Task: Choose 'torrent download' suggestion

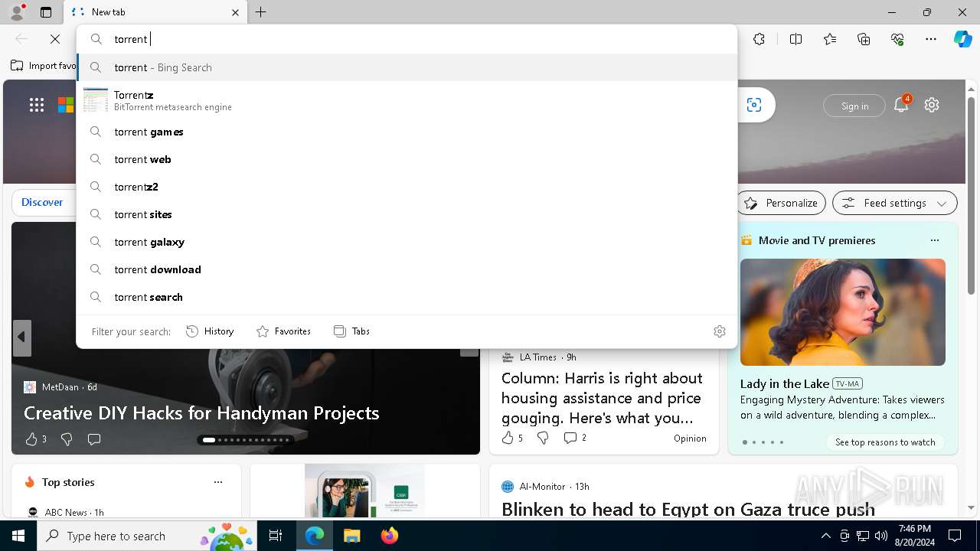Action: click(x=407, y=269)
